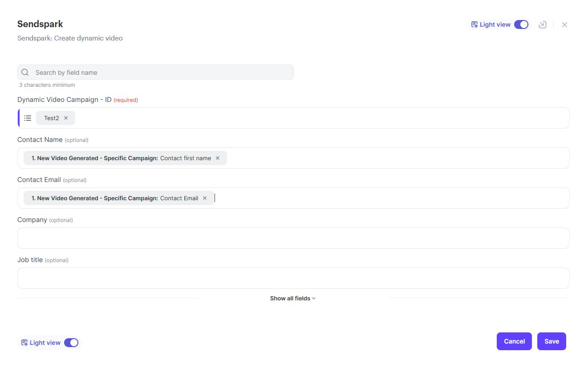588x368 pixels.
Task: Click the Sendspark title heading
Action: tap(40, 24)
